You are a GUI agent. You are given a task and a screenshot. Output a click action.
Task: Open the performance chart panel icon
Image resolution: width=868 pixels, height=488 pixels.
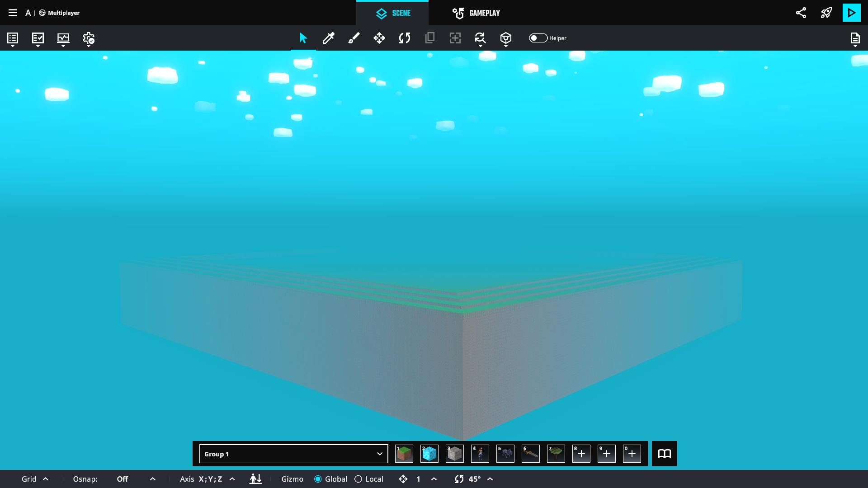point(63,39)
